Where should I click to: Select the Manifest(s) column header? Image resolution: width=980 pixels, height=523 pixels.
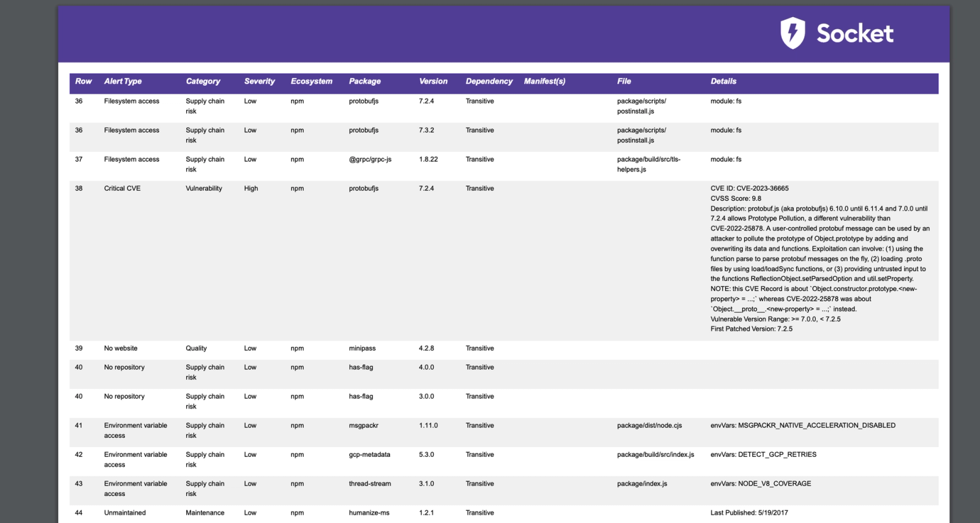pyautogui.click(x=545, y=81)
